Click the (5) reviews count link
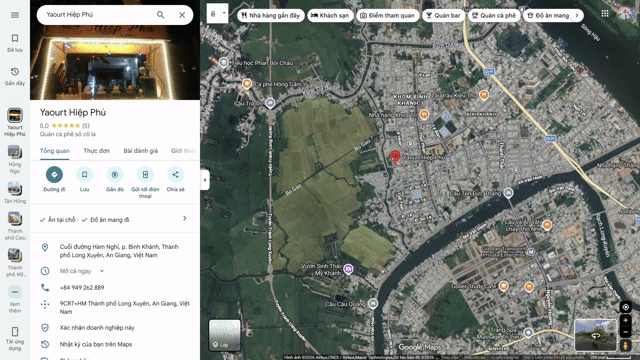Screen dimensions: 640x360 click(x=86, y=126)
